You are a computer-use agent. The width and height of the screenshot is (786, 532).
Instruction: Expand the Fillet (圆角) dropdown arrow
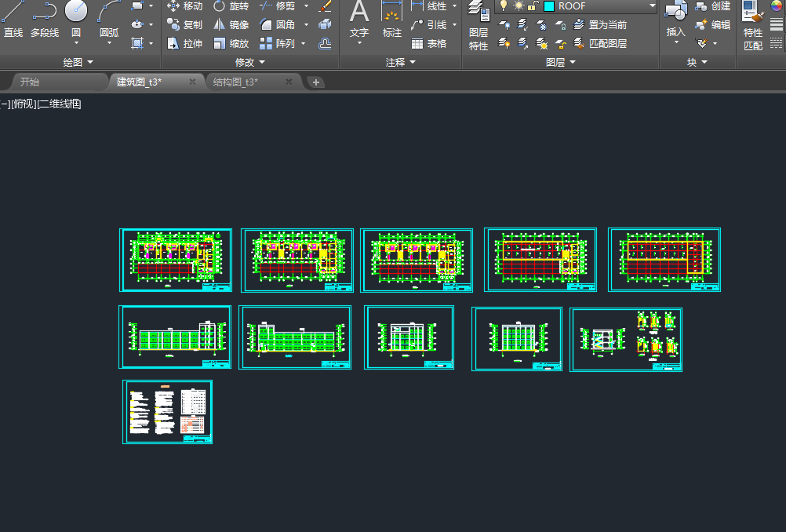(x=306, y=24)
